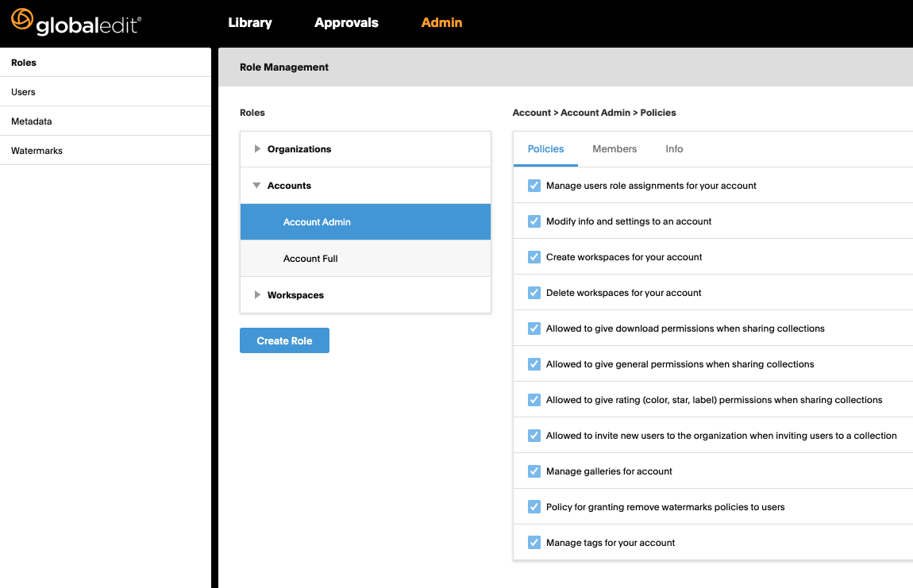Switch to the Info tab
Screen dimensions: 913x588
(674, 149)
